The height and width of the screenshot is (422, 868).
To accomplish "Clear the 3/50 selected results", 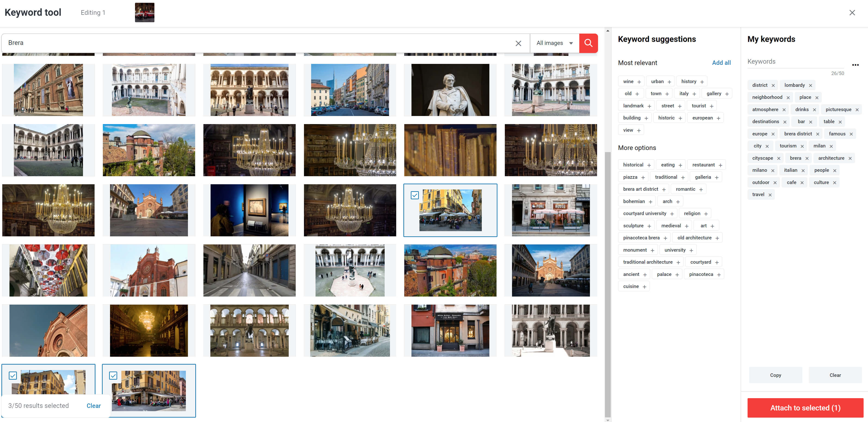I will click(94, 406).
